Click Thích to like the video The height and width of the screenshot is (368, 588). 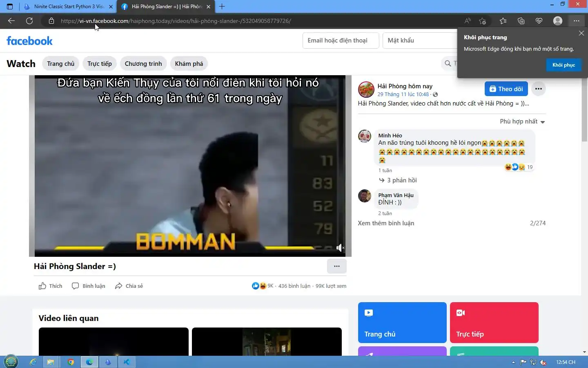pos(50,286)
